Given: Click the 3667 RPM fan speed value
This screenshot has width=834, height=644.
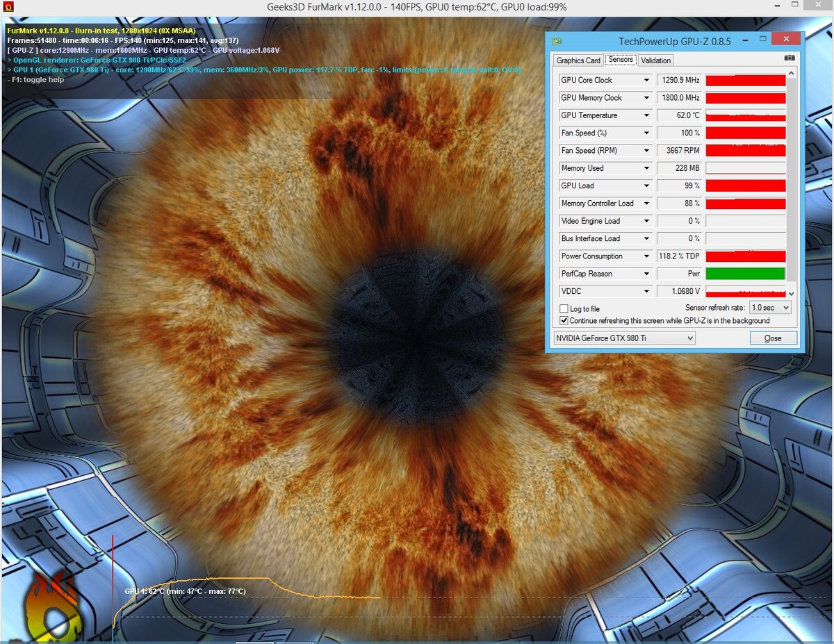Looking at the screenshot, I should click(x=679, y=150).
